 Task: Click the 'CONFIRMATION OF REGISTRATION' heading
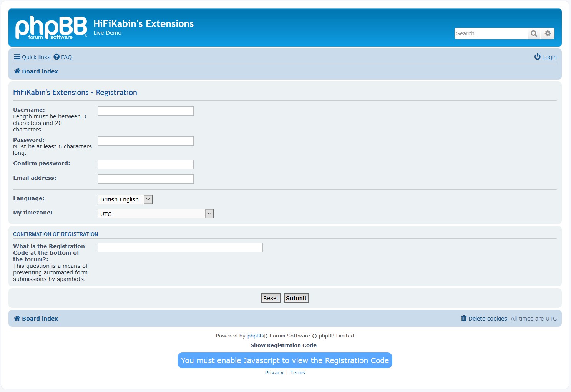(x=55, y=234)
